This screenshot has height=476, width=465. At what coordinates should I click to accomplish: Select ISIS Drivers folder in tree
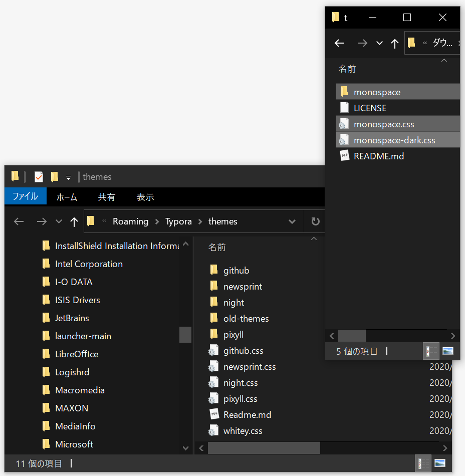point(71,300)
